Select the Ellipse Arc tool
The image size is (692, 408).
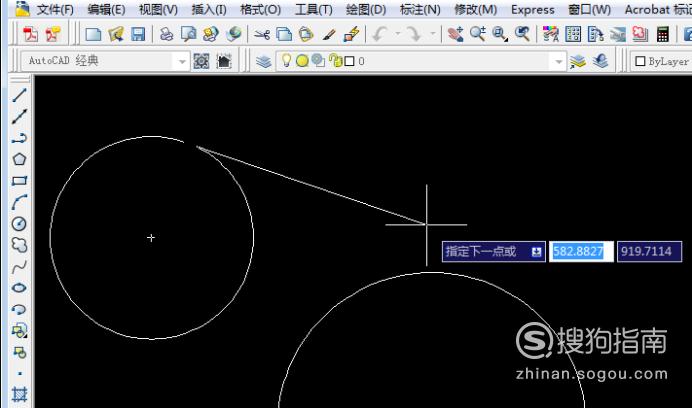(x=19, y=309)
